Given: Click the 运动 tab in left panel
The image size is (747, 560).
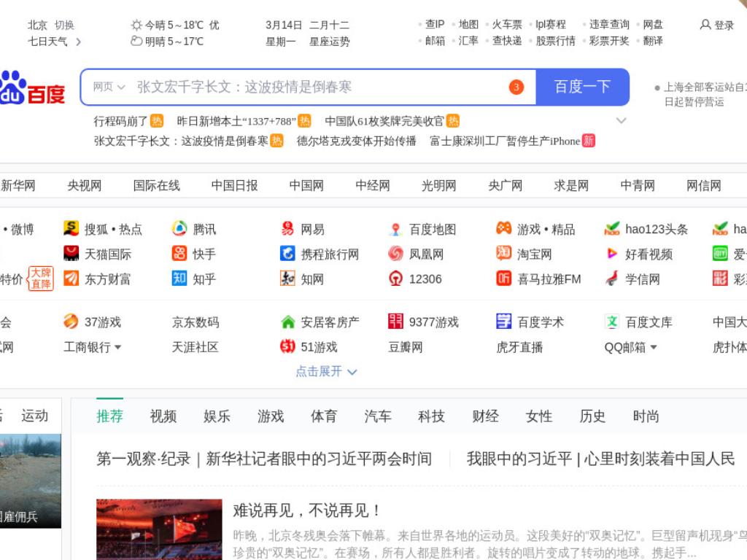Looking at the screenshot, I should tap(35, 416).
